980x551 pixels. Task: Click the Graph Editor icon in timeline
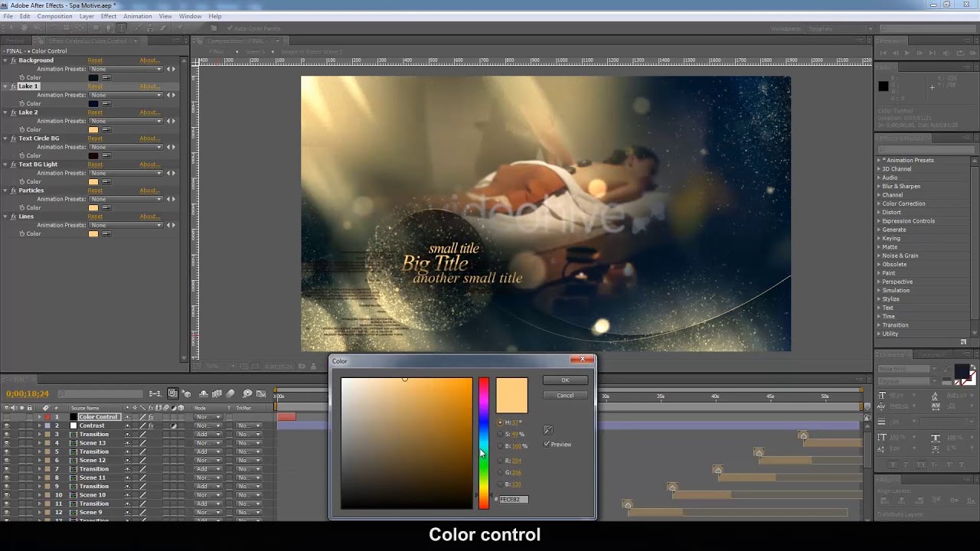261,393
